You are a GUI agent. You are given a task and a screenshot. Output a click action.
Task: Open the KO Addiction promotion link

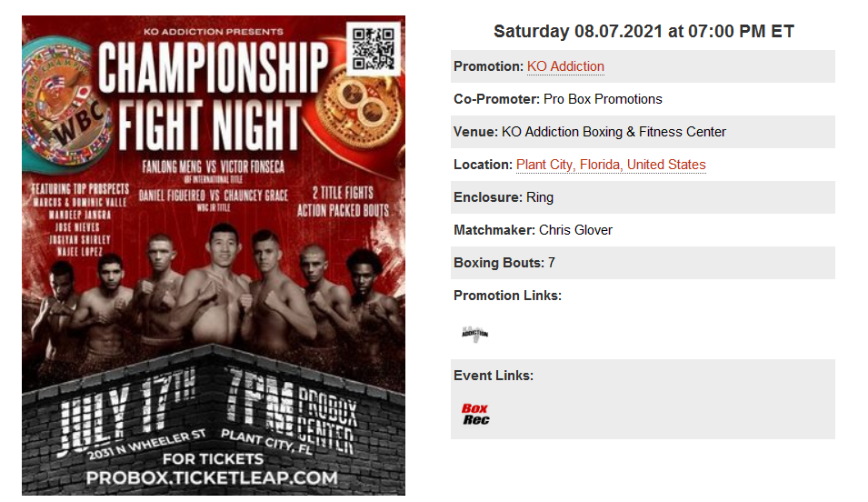pyautogui.click(x=565, y=66)
